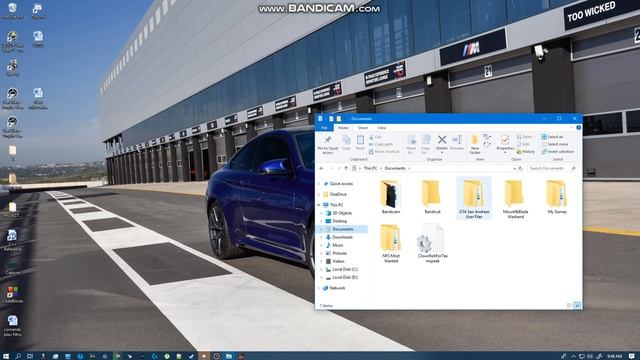Click the Explorer Help question icon
The image size is (640, 360).
coord(578,128)
